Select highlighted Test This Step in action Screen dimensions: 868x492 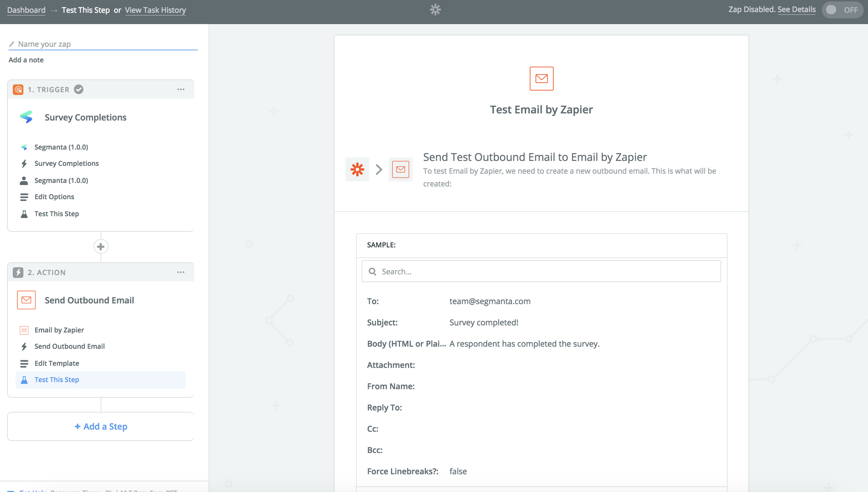101,380
